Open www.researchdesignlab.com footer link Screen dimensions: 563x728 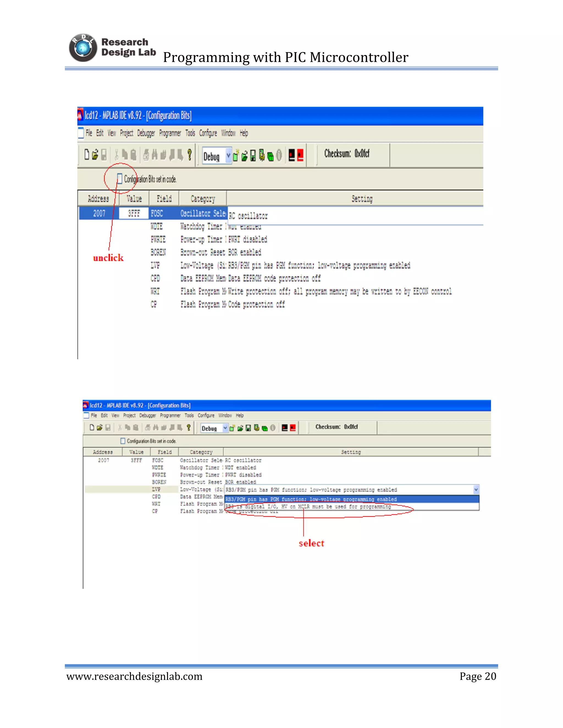134,676
